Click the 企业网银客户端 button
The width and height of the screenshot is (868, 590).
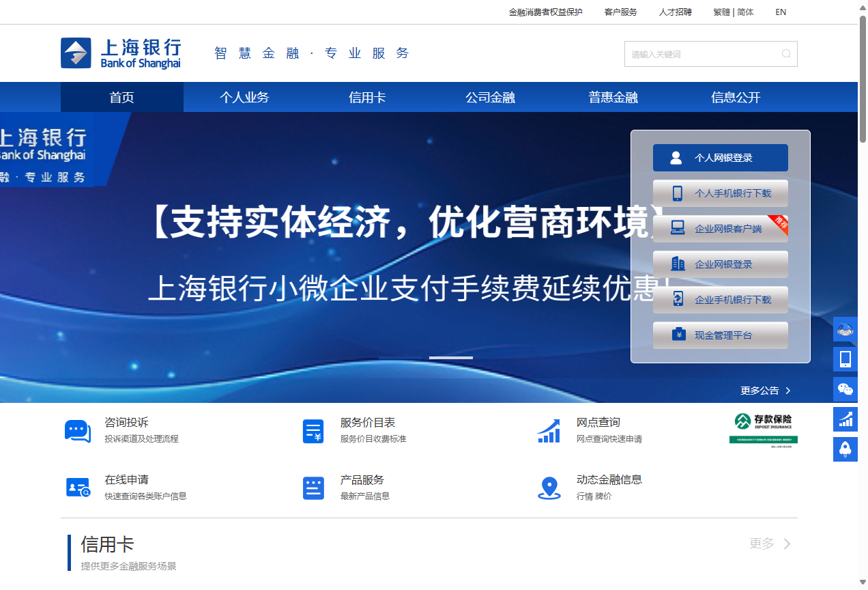720,229
